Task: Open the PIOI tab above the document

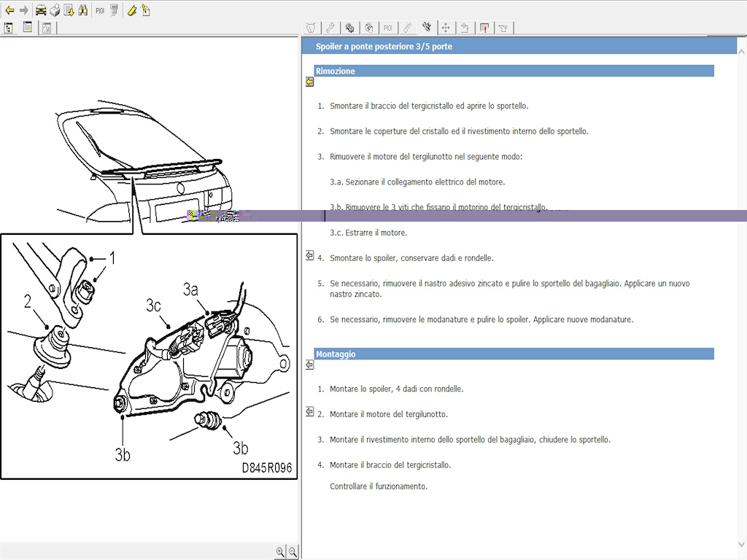Action: click(x=388, y=28)
